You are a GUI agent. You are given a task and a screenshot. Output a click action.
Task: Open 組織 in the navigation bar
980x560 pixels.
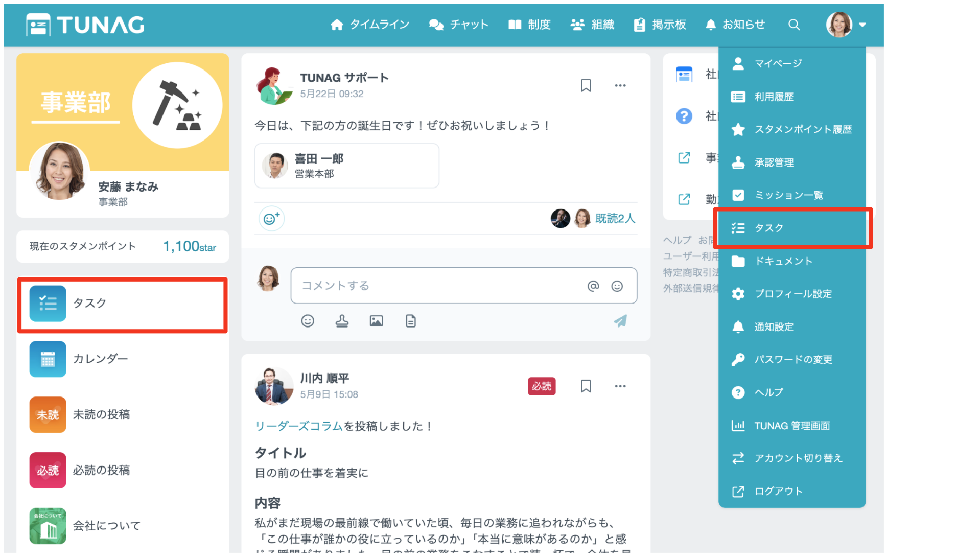[592, 25]
